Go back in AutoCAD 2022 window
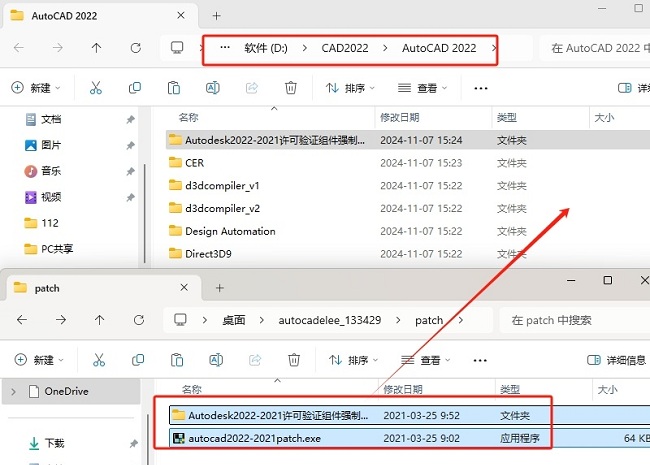 pos(19,48)
